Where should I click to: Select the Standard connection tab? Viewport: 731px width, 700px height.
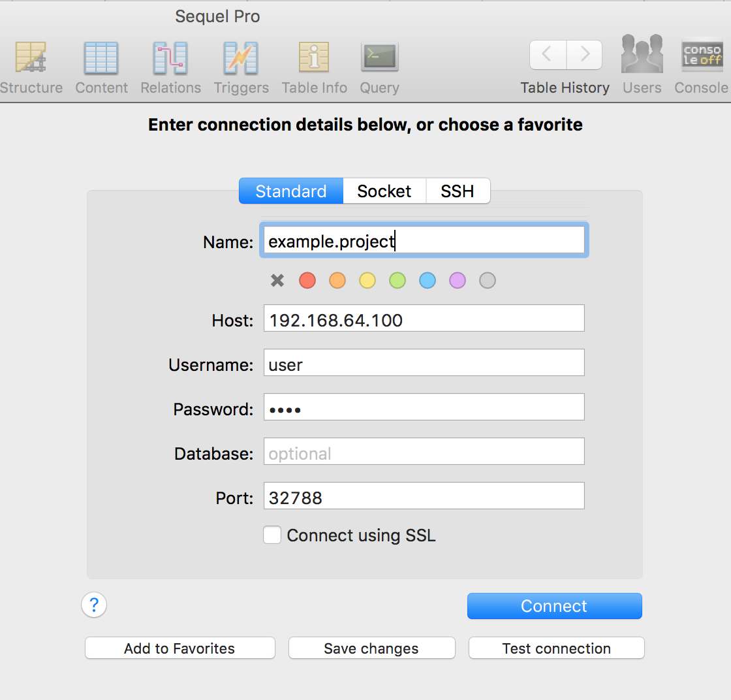pos(291,191)
